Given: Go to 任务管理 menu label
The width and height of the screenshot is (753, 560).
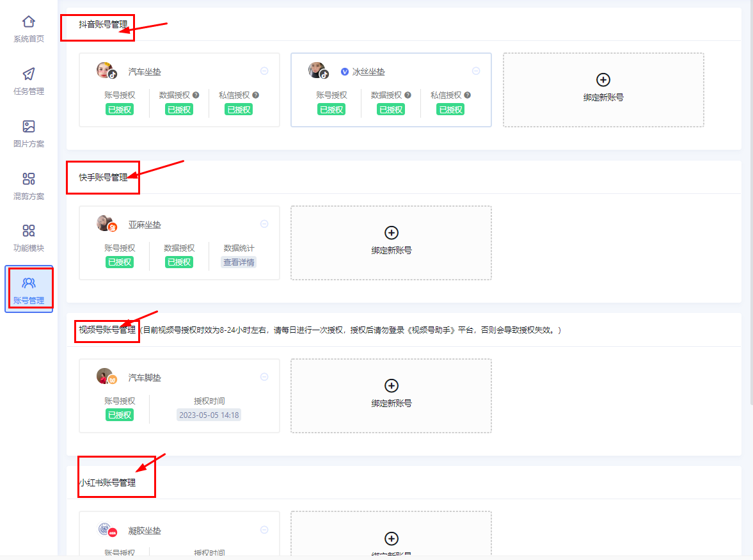Looking at the screenshot, I should tap(29, 92).
